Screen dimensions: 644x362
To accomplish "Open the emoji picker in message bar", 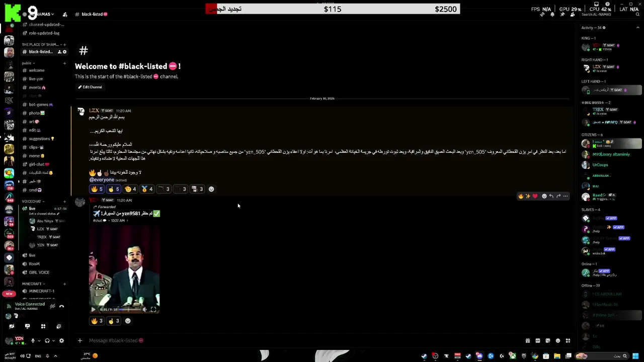I will point(557,340).
